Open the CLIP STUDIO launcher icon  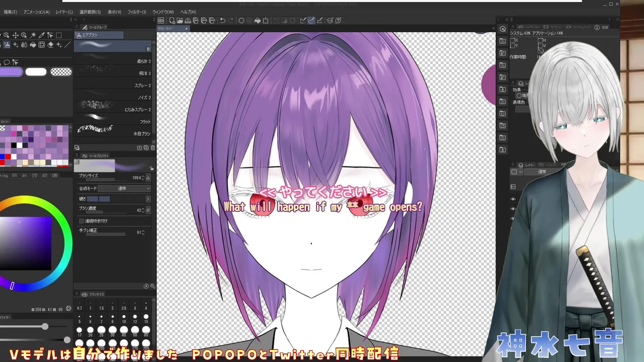tap(161, 21)
